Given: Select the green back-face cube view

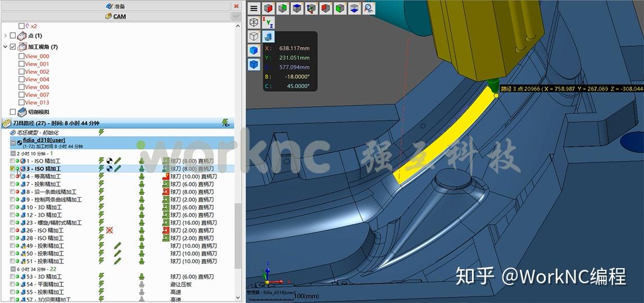Looking at the screenshot, I should 283,8.
